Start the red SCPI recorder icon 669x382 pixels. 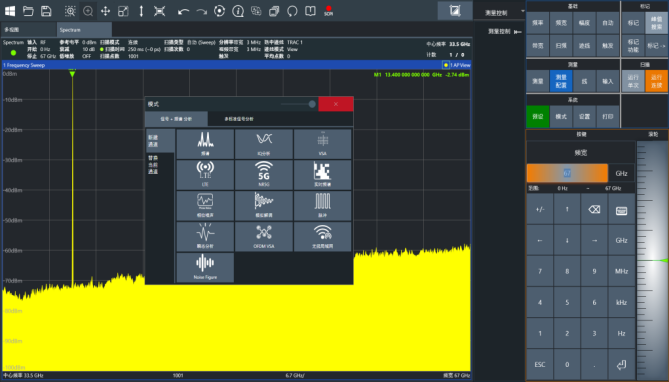pos(328,11)
